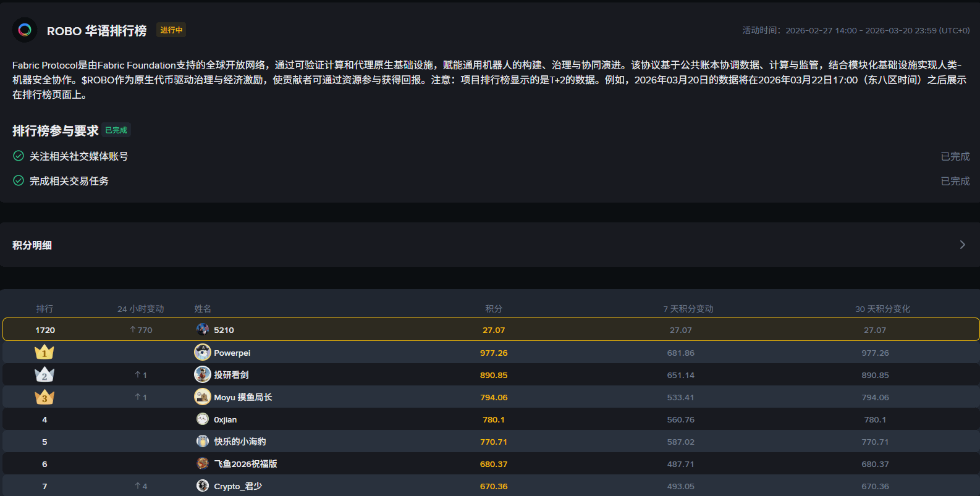Image resolution: width=980 pixels, height=496 pixels.
Task: Click the gold crown rank 1 icon
Action: pyautogui.click(x=44, y=352)
